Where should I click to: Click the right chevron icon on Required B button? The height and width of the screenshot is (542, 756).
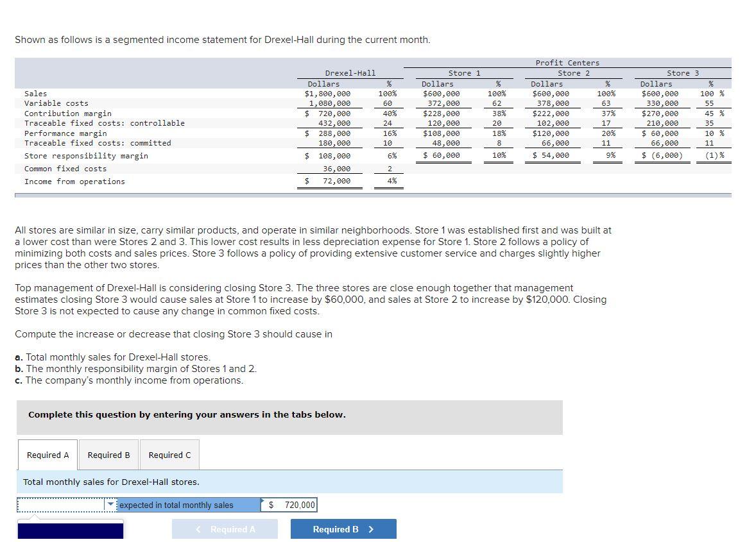tap(371, 529)
